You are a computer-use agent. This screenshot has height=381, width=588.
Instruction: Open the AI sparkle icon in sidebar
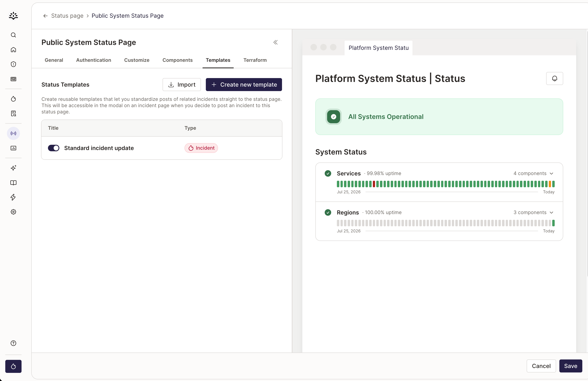coord(13,168)
